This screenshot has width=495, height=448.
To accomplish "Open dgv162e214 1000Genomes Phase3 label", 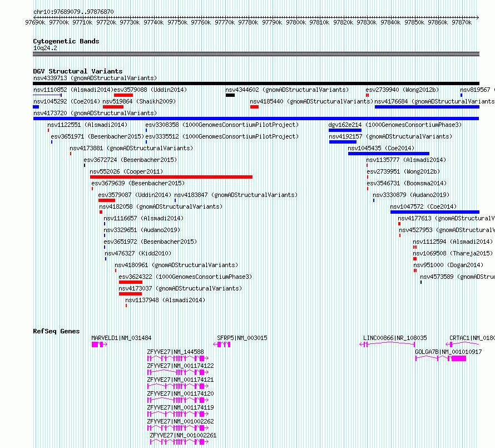I will click(x=395, y=125).
